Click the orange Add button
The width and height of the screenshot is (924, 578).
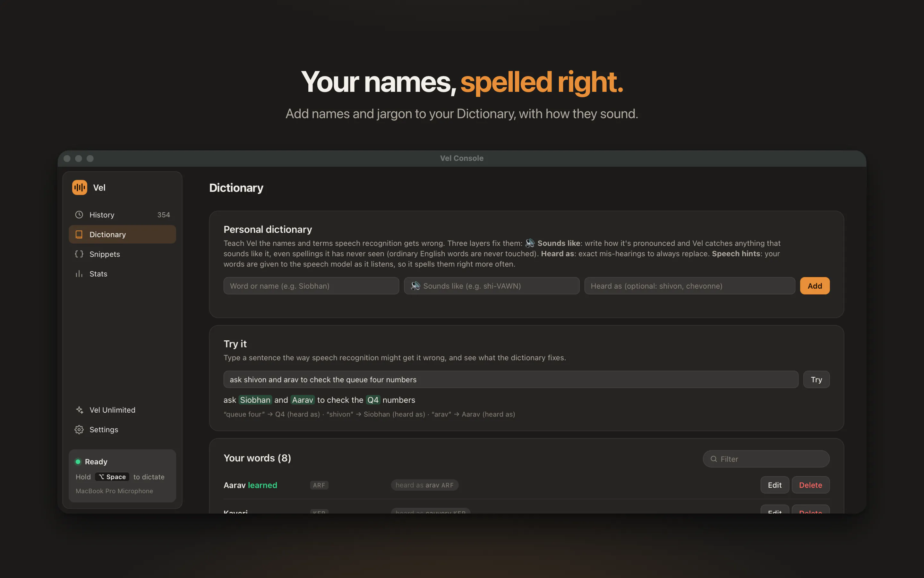click(x=814, y=286)
